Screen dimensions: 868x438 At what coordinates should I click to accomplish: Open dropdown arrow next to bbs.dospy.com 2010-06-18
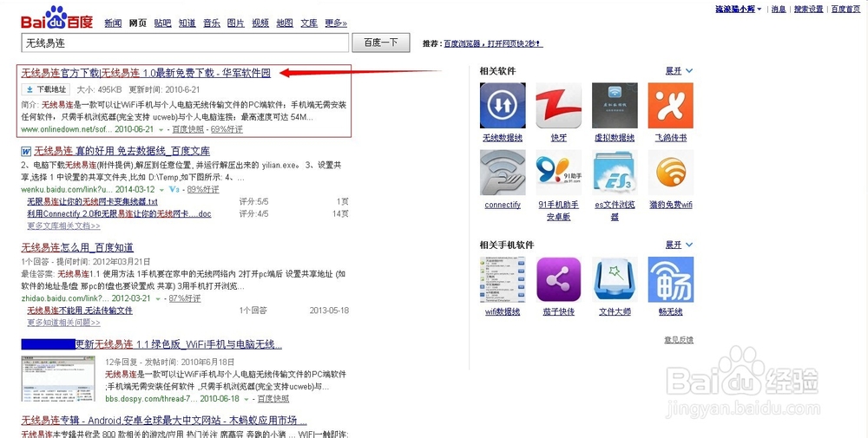(x=247, y=399)
